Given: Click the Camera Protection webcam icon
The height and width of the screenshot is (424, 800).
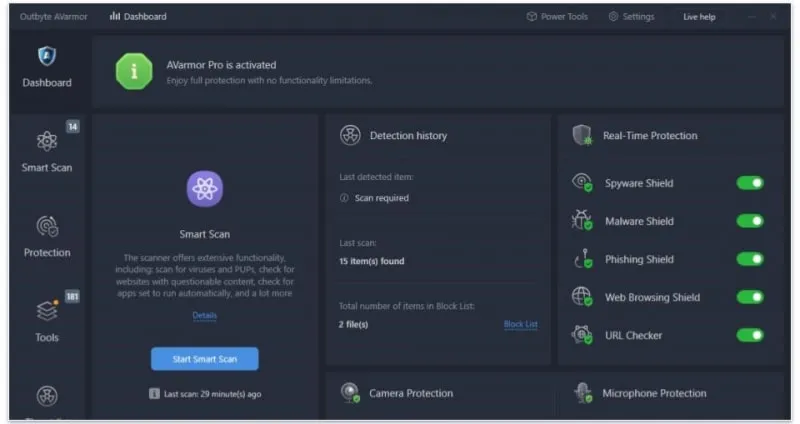Looking at the screenshot, I should click(351, 393).
